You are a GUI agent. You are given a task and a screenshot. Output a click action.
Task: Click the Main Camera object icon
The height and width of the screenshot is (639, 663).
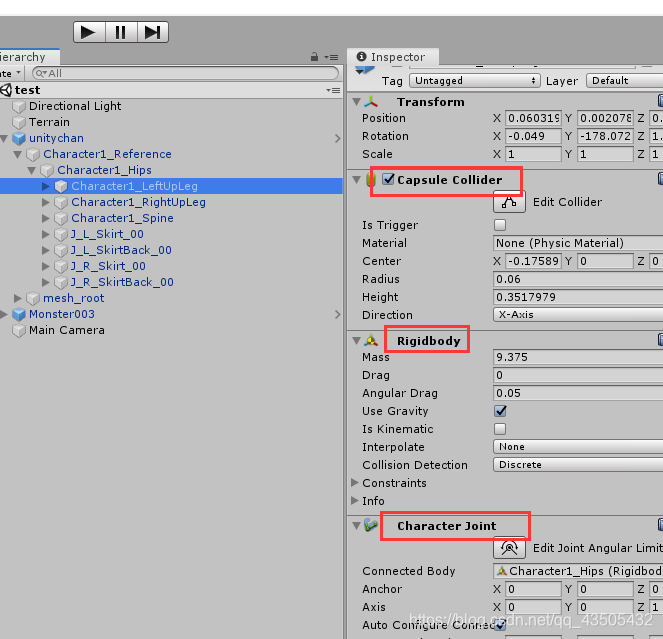[x=19, y=330]
